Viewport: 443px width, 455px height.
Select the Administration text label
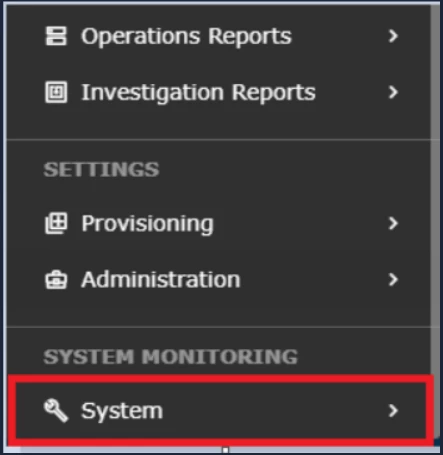tap(161, 279)
